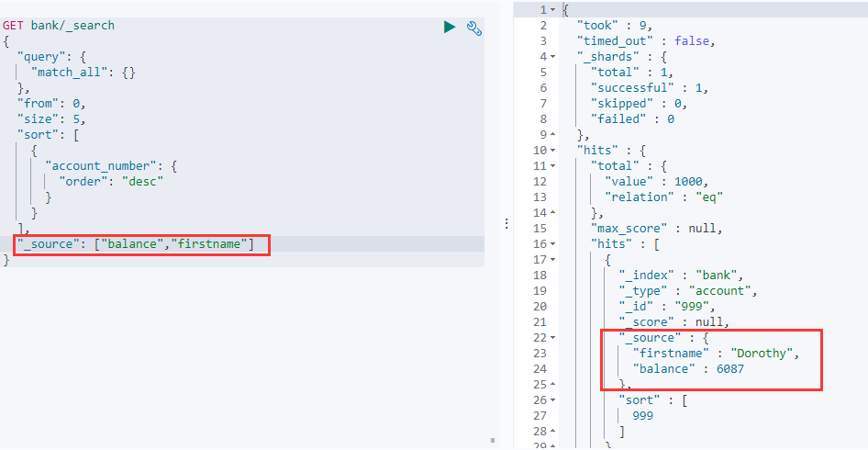Fold the first hit object at line 17
Image resolution: width=868 pixels, height=450 pixels.
(x=552, y=259)
